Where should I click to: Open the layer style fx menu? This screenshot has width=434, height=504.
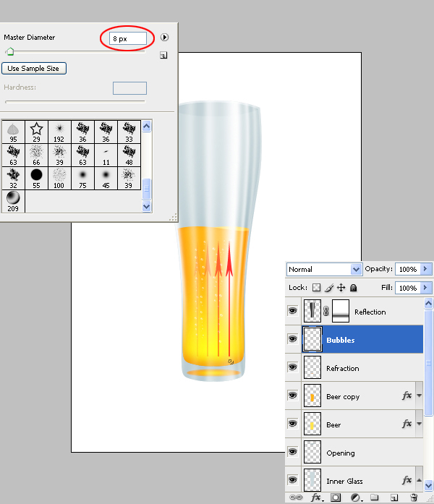pyautogui.click(x=316, y=497)
